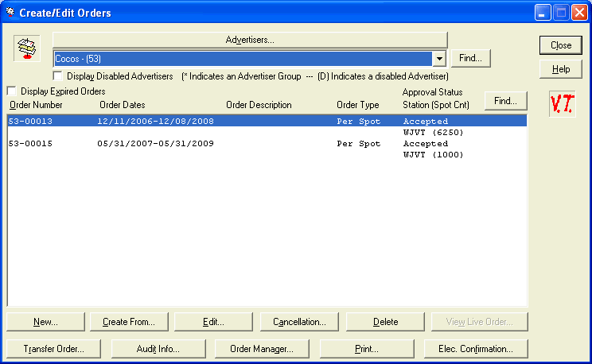Close the Create/Edit Orders dialog via Close button

point(561,45)
